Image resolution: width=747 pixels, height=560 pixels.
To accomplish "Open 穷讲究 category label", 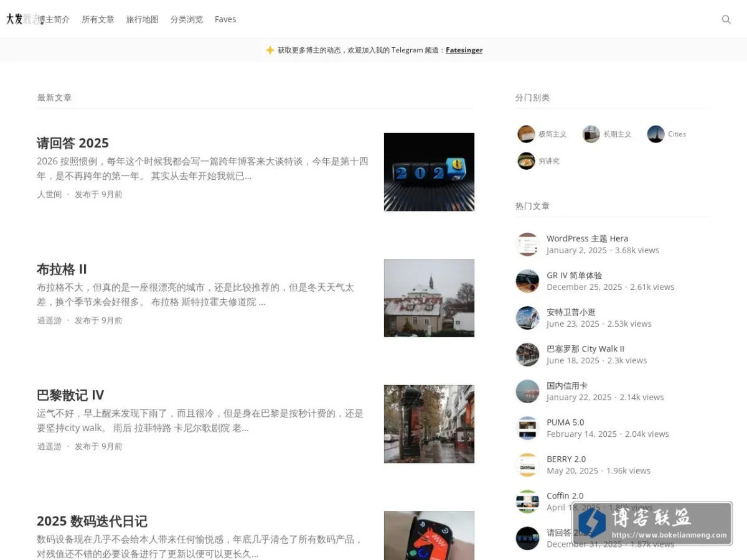I will pos(549,161).
